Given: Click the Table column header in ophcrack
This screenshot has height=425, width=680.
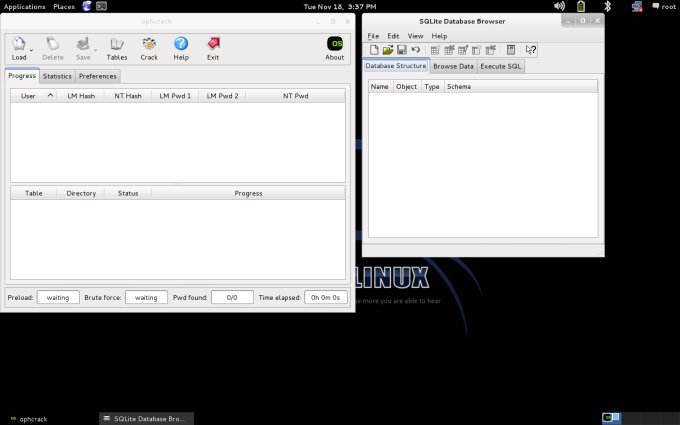Looking at the screenshot, I should click(33, 193).
